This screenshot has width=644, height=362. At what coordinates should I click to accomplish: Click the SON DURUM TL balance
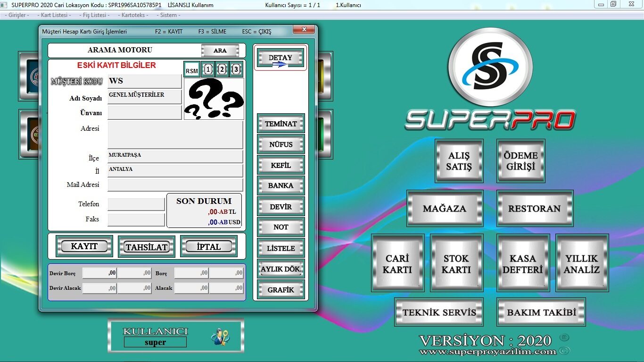[x=222, y=212]
